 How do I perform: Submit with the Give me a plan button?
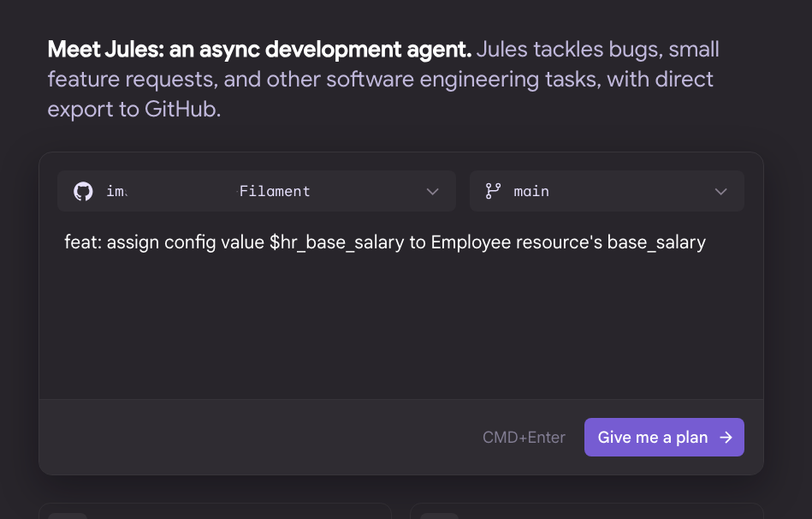[665, 437]
